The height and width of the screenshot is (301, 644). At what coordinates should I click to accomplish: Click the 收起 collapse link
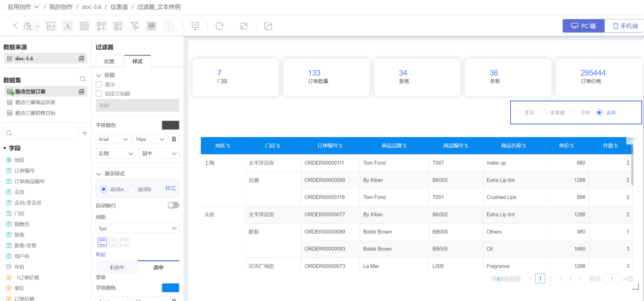(101, 254)
